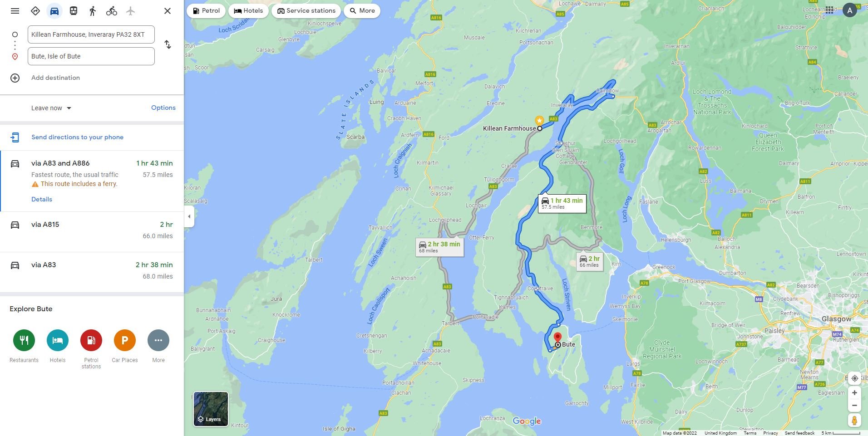Open More explore categories for Bute
Viewport: 868px width, 436px height.
tap(158, 340)
